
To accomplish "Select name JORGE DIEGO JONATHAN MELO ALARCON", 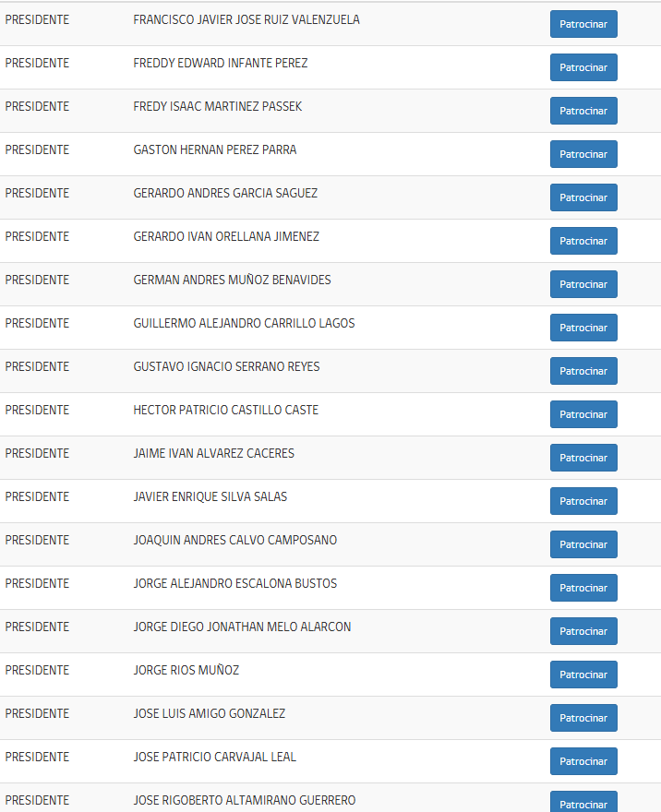I will click(x=242, y=627).
